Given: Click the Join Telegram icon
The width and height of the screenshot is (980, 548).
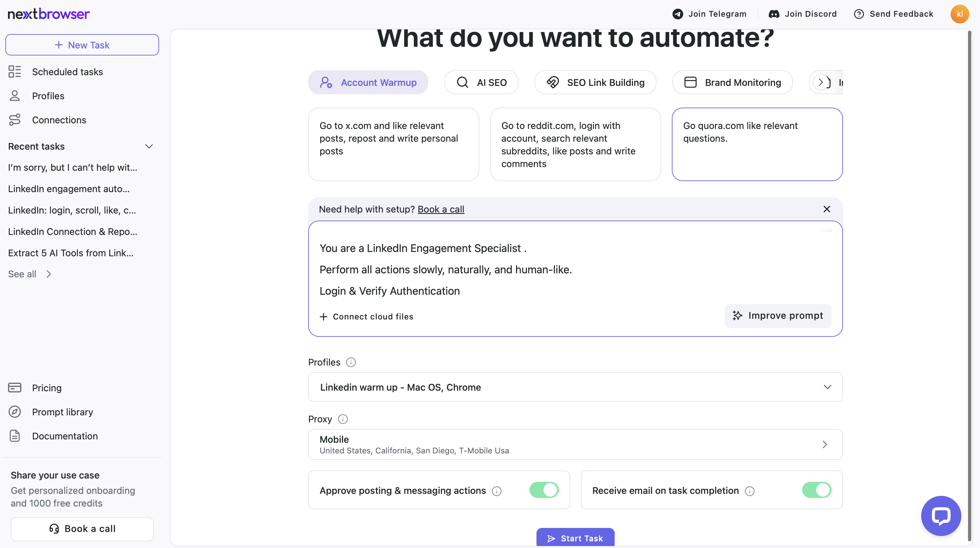Looking at the screenshot, I should click(678, 14).
